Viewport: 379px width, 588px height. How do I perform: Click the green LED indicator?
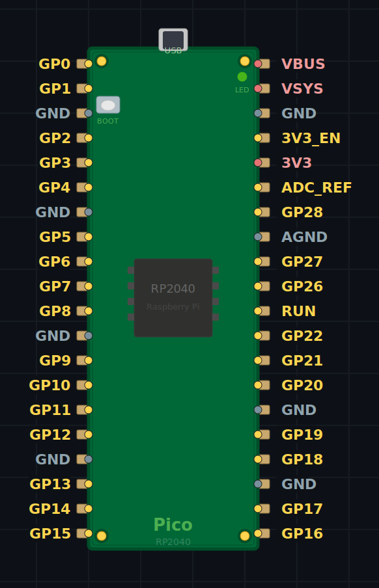click(x=242, y=77)
